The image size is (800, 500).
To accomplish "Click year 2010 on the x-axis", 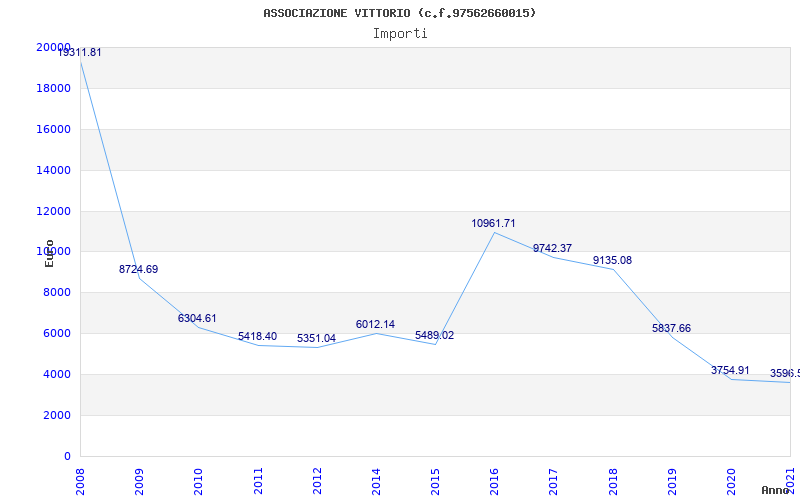I will [x=198, y=482].
